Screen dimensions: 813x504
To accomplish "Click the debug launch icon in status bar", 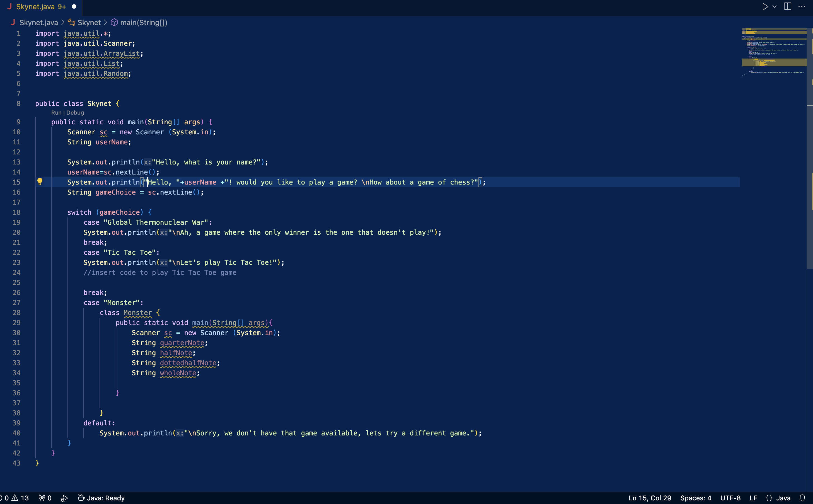I will (x=64, y=498).
